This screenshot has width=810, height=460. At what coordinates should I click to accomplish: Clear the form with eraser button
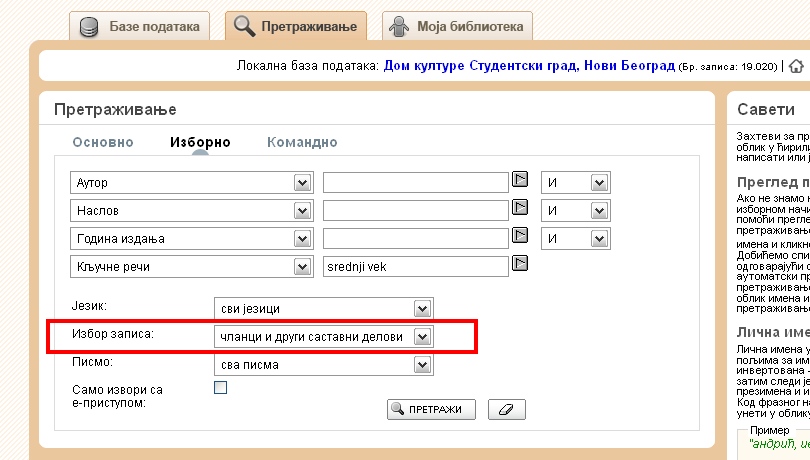[x=507, y=409]
